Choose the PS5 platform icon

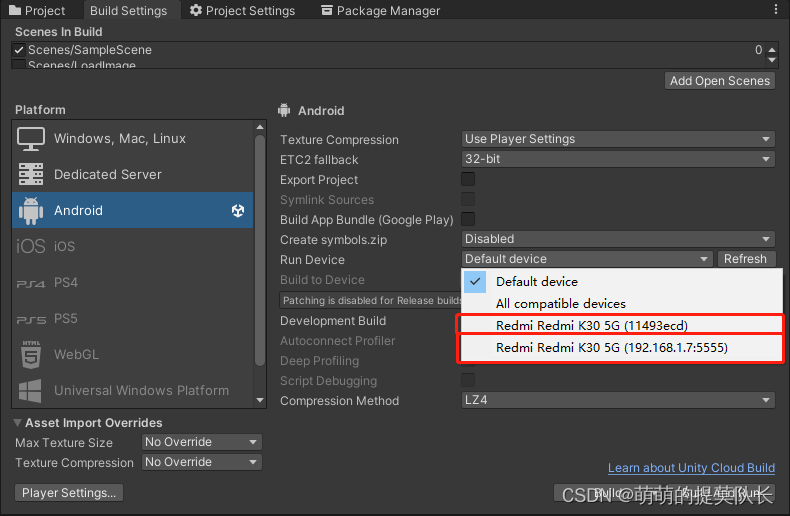click(x=31, y=319)
